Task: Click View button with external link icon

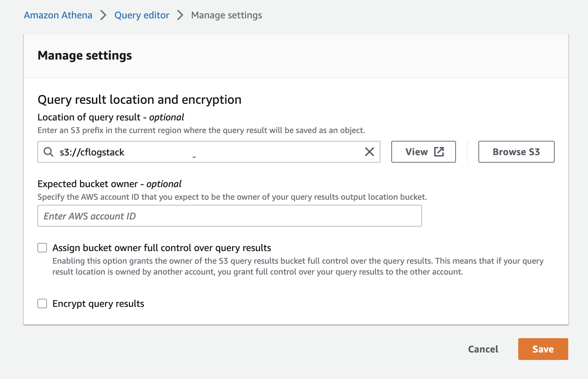Action: 424,152
